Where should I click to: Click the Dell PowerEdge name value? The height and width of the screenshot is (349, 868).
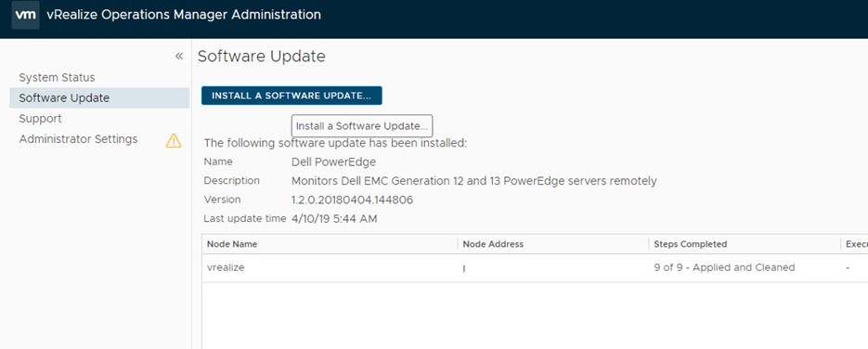(x=333, y=162)
